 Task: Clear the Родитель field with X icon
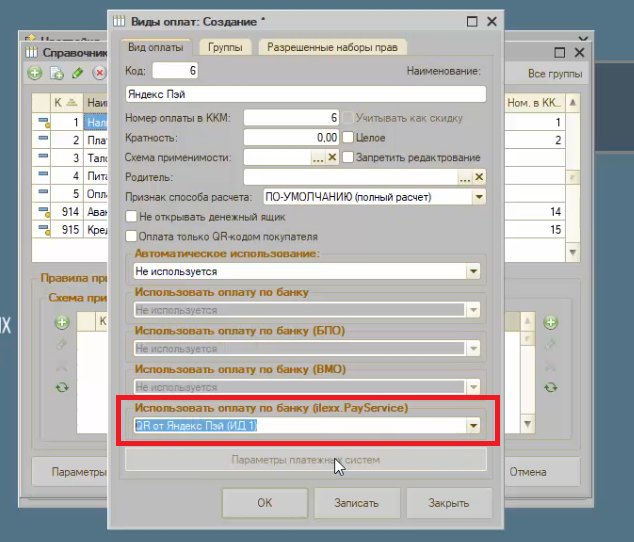(x=479, y=177)
